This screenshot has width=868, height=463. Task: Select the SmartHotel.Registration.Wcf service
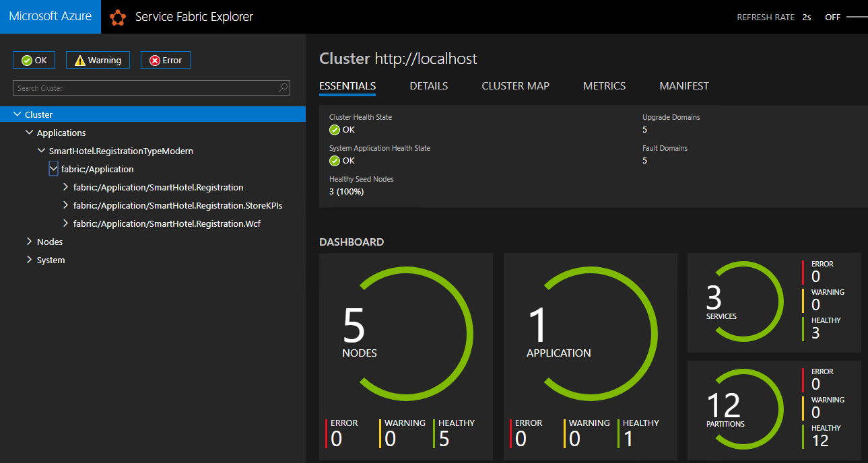tap(167, 223)
